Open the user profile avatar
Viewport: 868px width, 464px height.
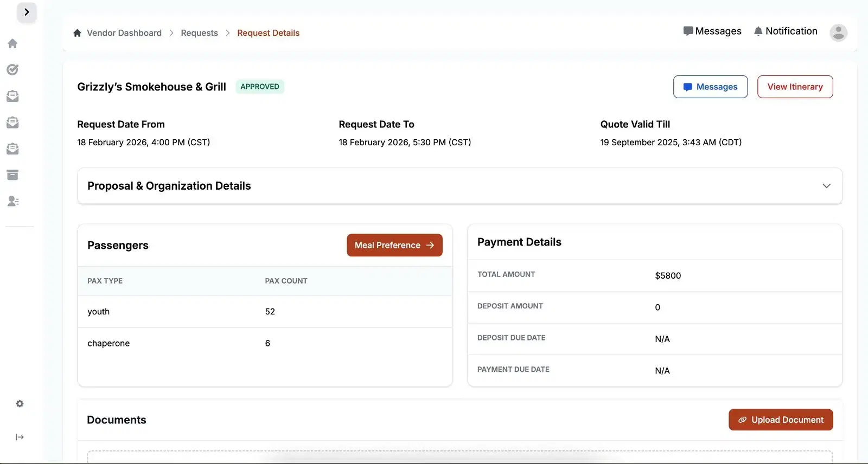click(x=838, y=33)
